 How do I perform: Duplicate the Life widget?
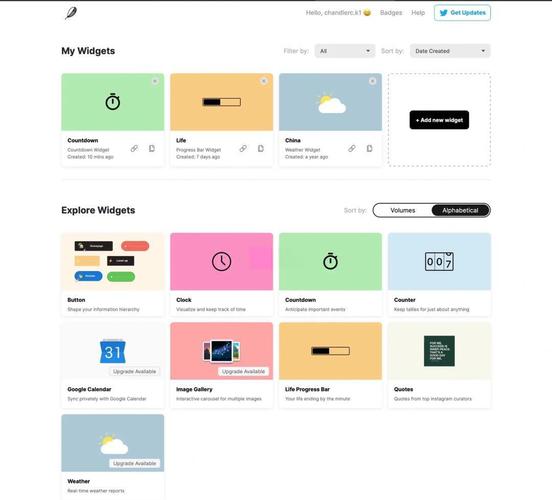261,149
